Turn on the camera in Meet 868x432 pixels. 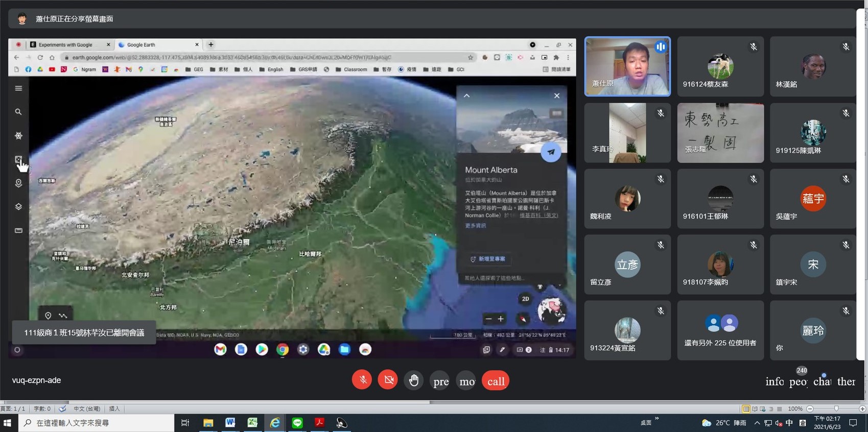388,380
